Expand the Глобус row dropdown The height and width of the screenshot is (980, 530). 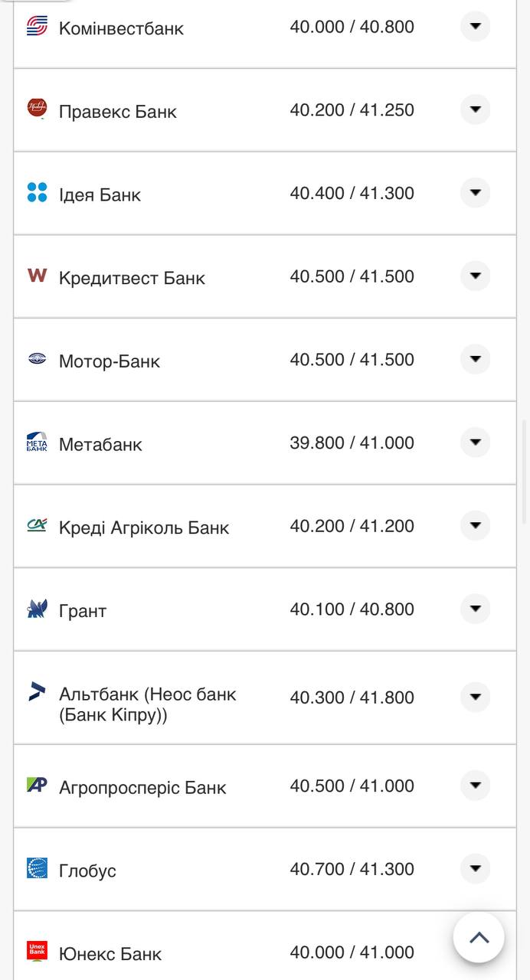475,868
